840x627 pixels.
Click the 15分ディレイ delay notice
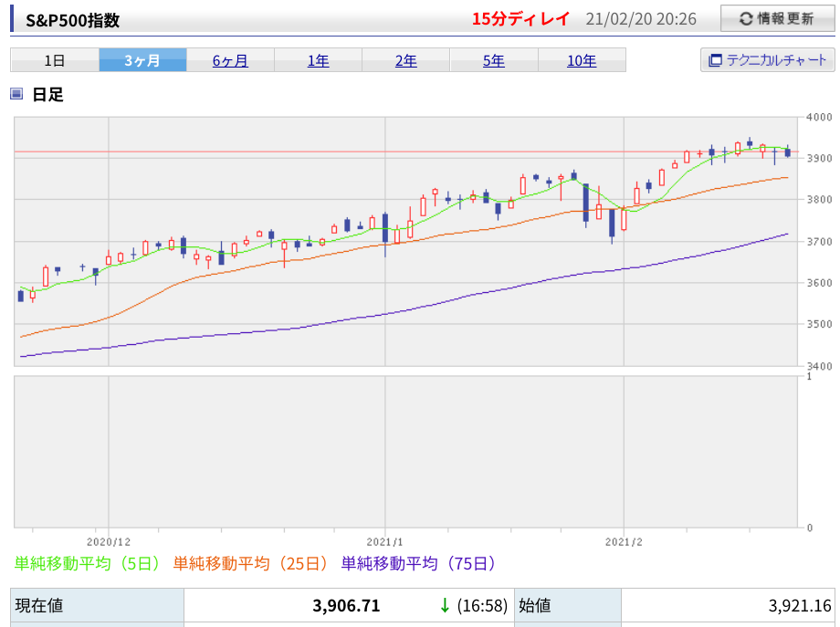[x=520, y=19]
